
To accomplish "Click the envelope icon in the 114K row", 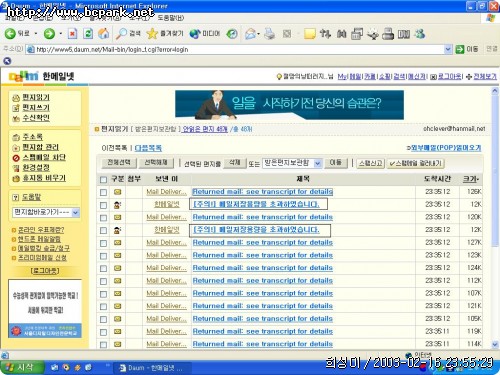I will 117,344.
